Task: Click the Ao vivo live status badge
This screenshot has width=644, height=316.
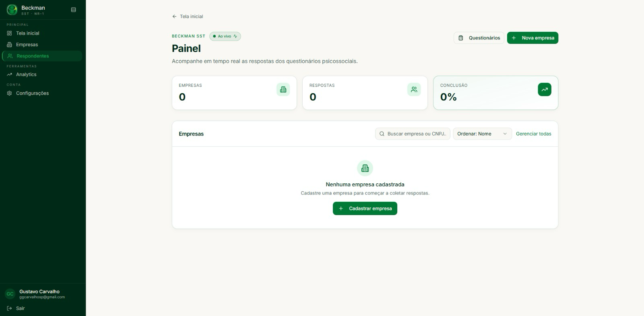Action: (x=225, y=36)
